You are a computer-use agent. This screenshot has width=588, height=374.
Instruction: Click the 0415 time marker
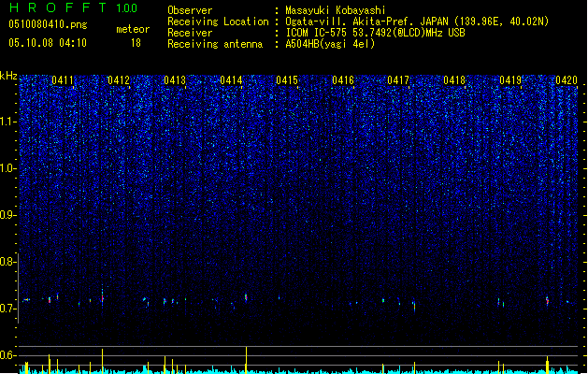[287, 80]
